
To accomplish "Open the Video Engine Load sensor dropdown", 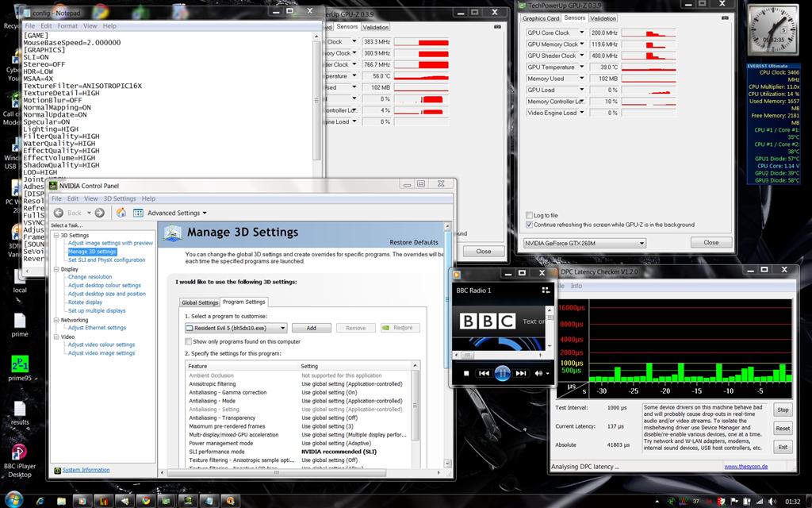I will pos(581,113).
